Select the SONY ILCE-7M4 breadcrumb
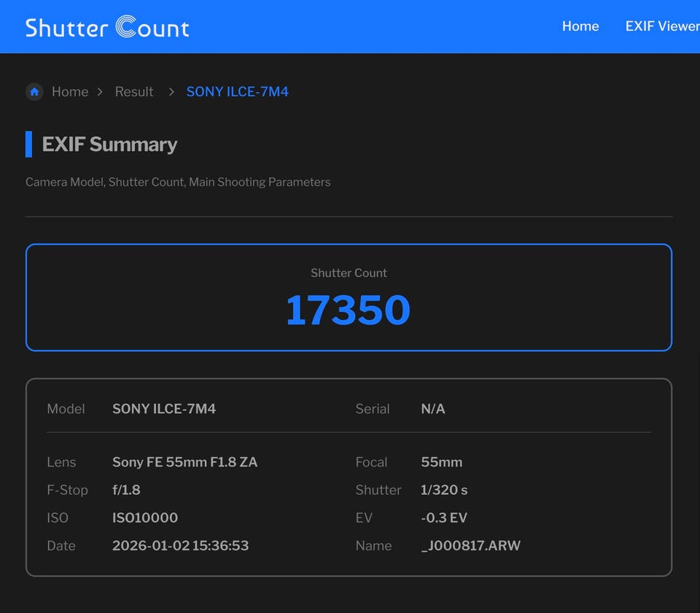This screenshot has width=700, height=613. pos(237,92)
